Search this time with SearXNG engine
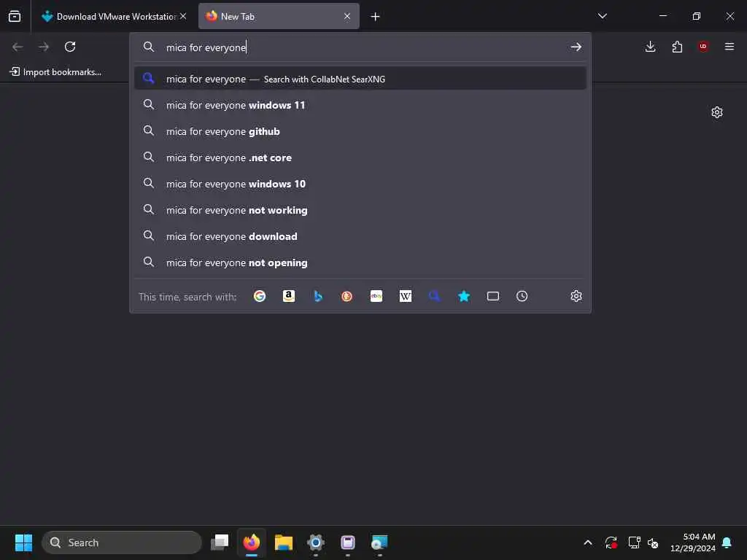The width and height of the screenshot is (747, 560). point(435,296)
